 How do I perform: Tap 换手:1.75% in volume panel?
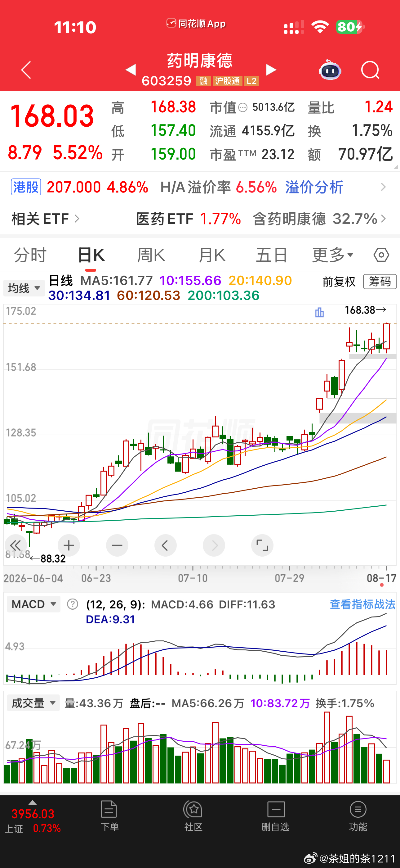point(345,703)
